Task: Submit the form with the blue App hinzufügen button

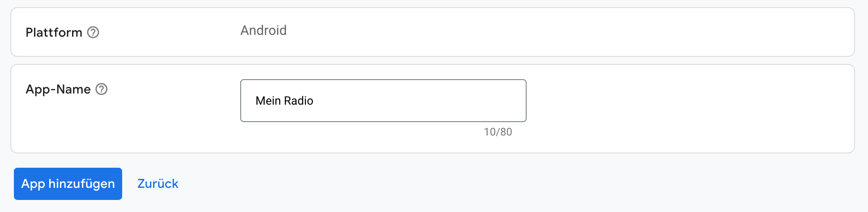Action: [x=68, y=184]
